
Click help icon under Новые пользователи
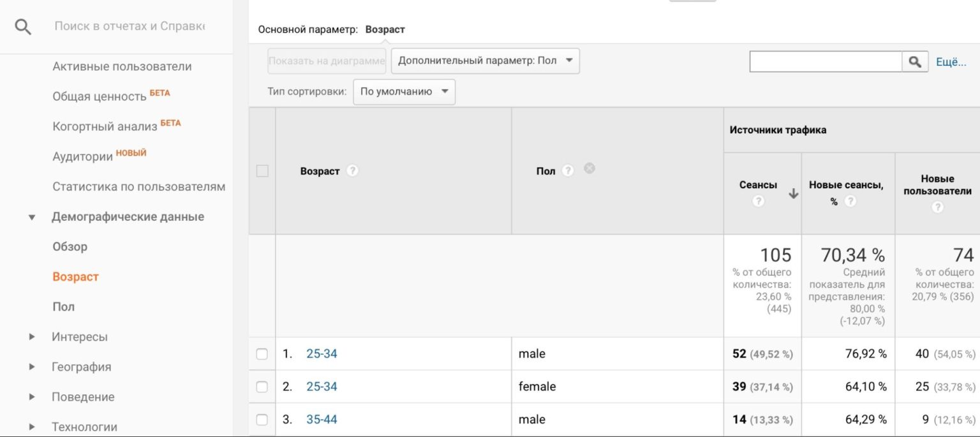937,207
